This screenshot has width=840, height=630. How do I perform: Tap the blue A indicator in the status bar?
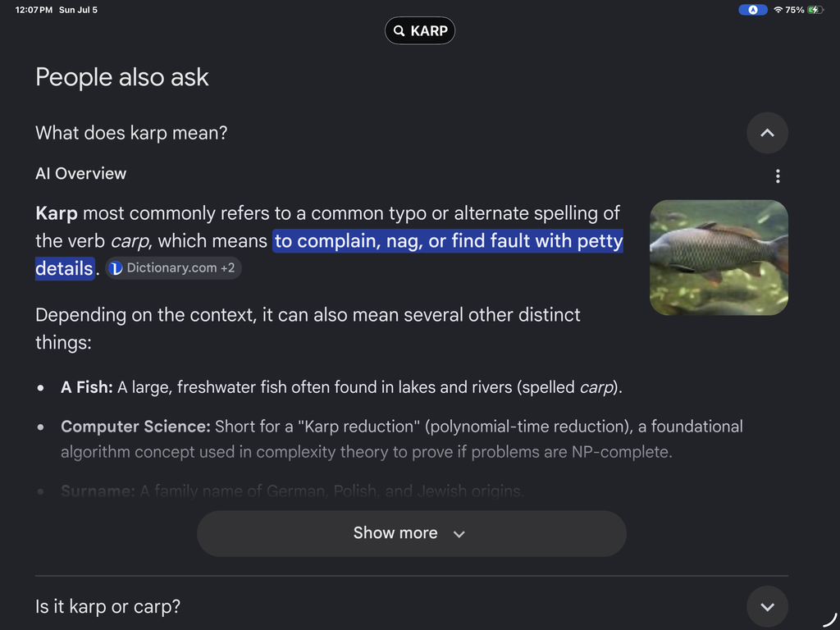[753, 10]
